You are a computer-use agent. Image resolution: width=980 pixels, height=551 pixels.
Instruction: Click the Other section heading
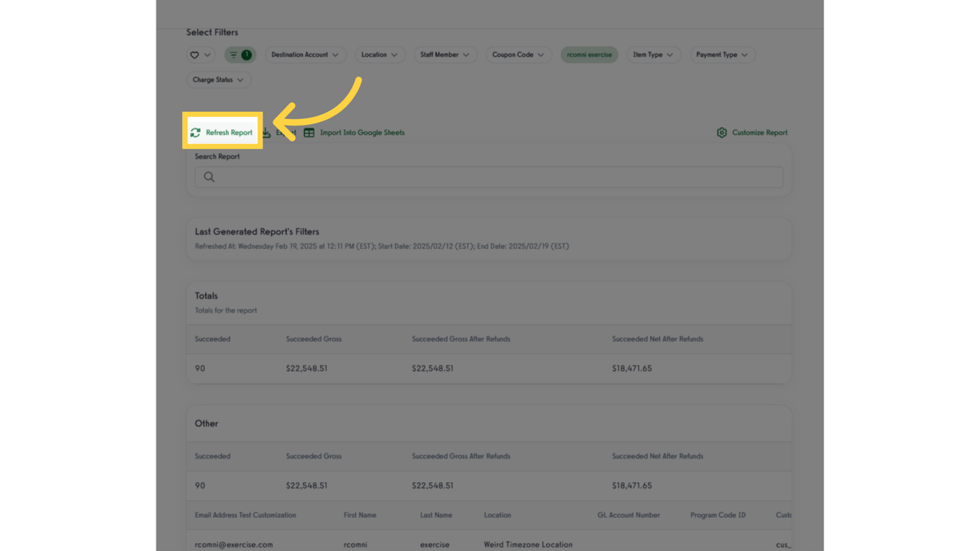click(x=206, y=423)
